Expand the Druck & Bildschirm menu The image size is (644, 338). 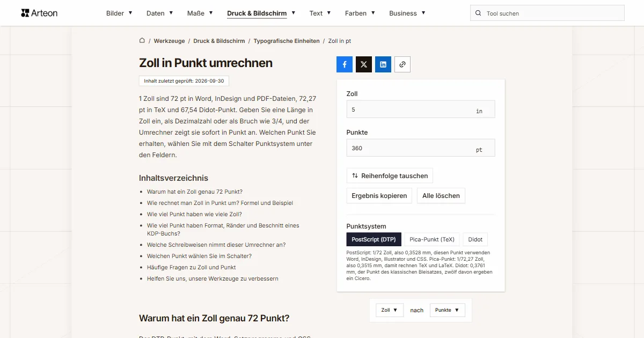tap(261, 13)
